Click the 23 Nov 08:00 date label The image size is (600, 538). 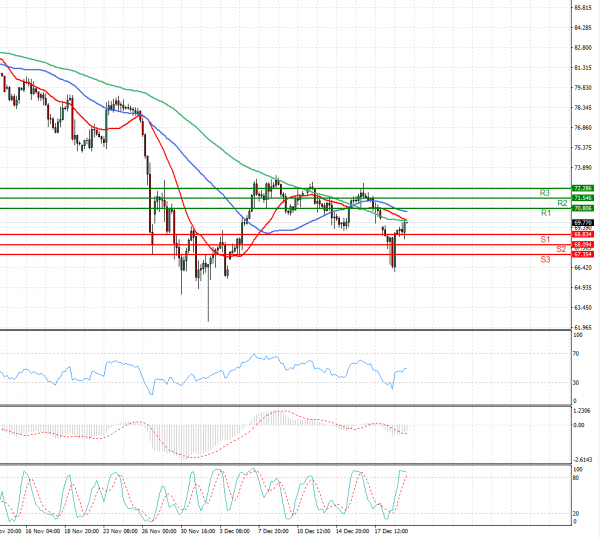(120, 531)
